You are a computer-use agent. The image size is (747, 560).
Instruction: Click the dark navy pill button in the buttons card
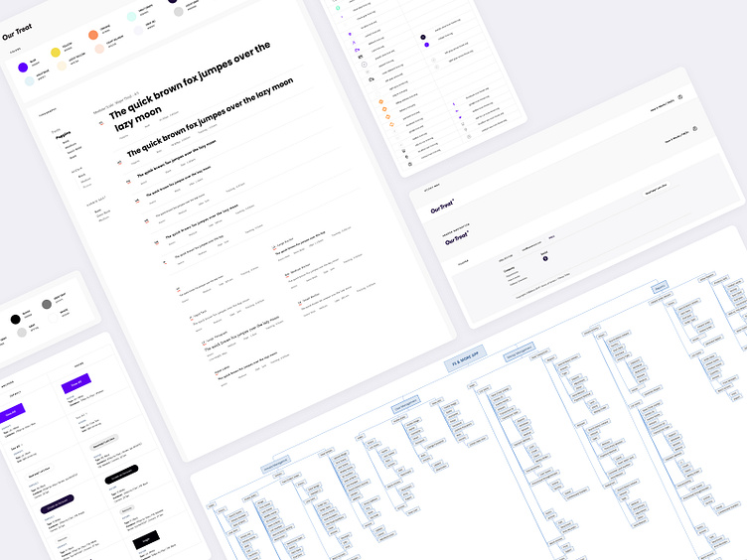(x=58, y=504)
